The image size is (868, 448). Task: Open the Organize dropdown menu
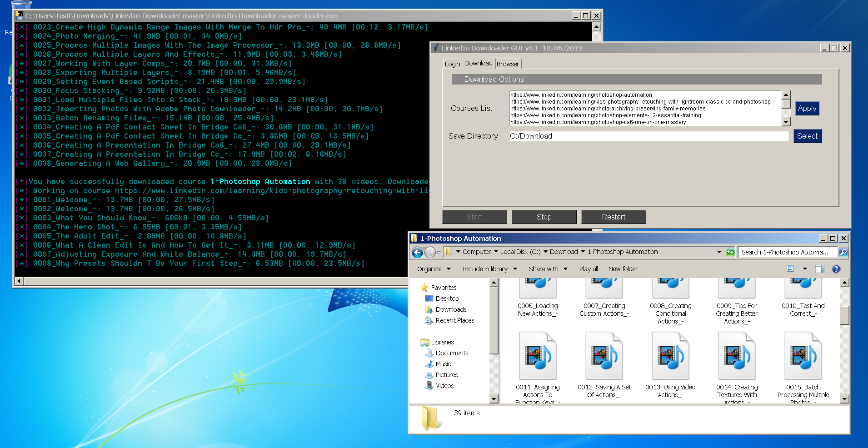pyautogui.click(x=434, y=269)
